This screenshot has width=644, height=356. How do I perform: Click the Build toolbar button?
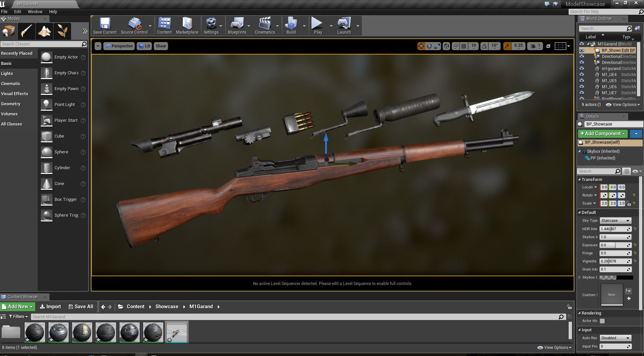coord(291,26)
